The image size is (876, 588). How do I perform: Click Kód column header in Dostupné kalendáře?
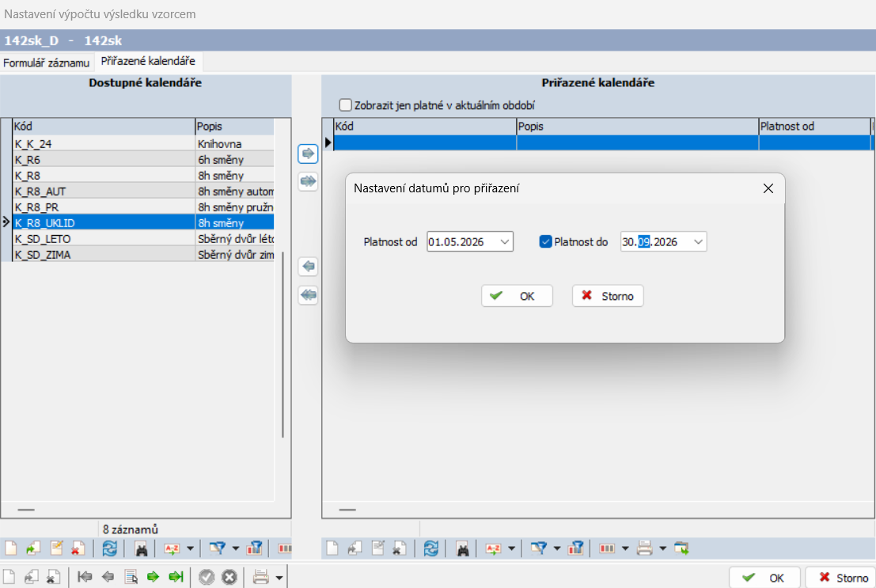click(x=104, y=127)
